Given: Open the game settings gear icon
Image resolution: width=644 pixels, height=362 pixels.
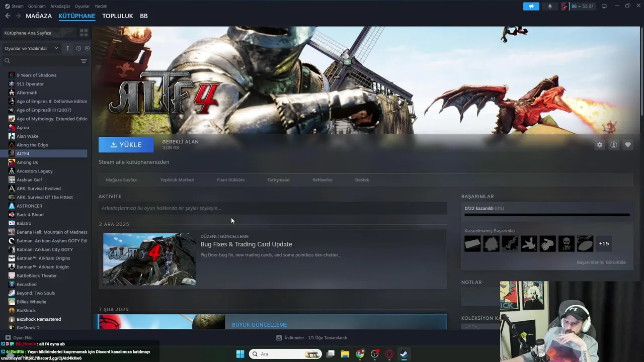Looking at the screenshot, I should (x=599, y=145).
